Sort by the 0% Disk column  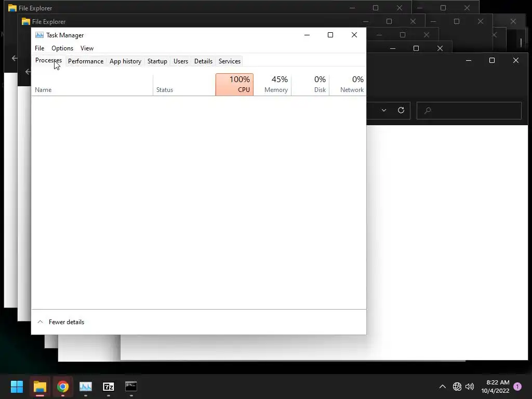click(x=311, y=85)
